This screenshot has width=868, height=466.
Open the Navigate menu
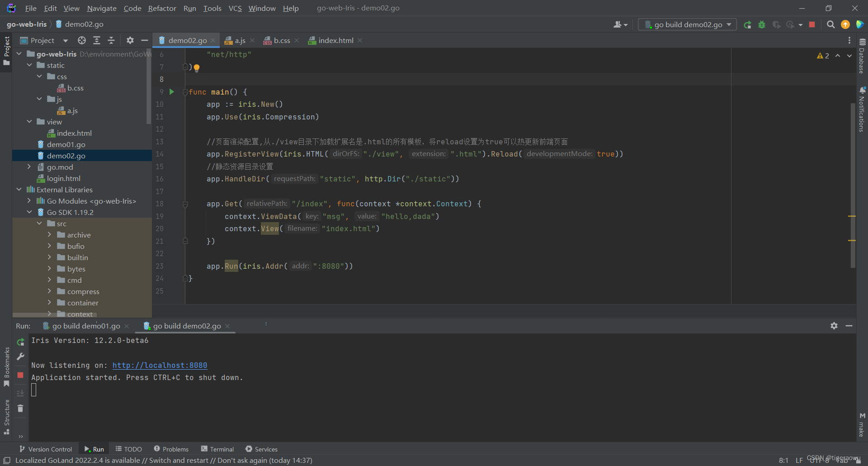point(102,8)
